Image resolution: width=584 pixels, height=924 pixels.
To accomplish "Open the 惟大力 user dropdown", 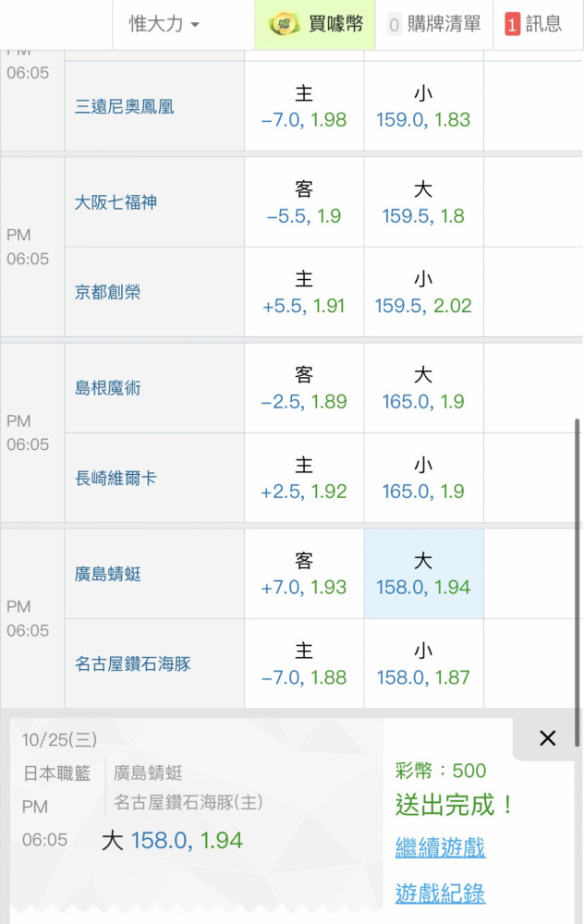I will click(164, 24).
